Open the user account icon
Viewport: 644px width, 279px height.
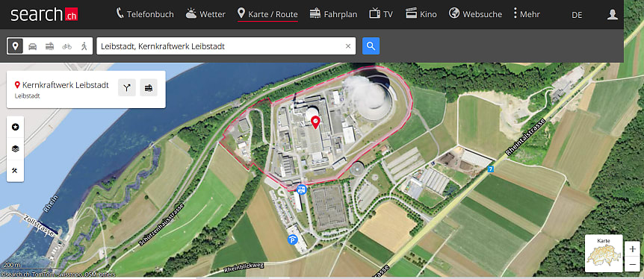click(613, 14)
